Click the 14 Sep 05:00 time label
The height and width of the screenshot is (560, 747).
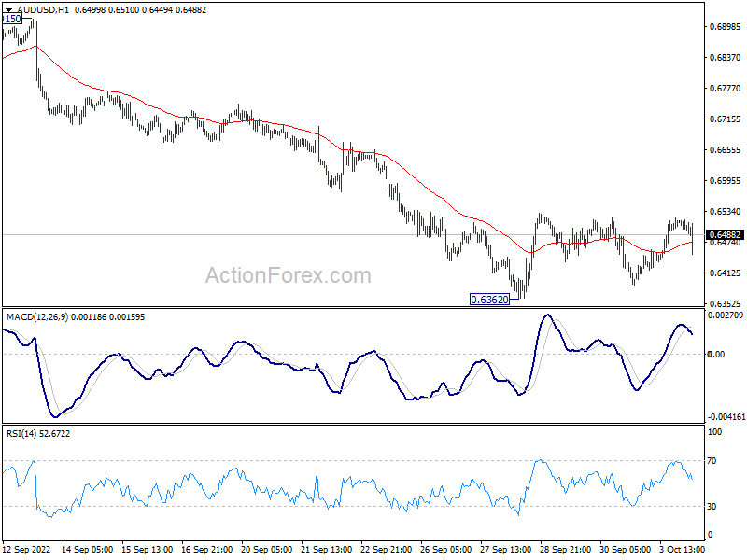(x=88, y=550)
